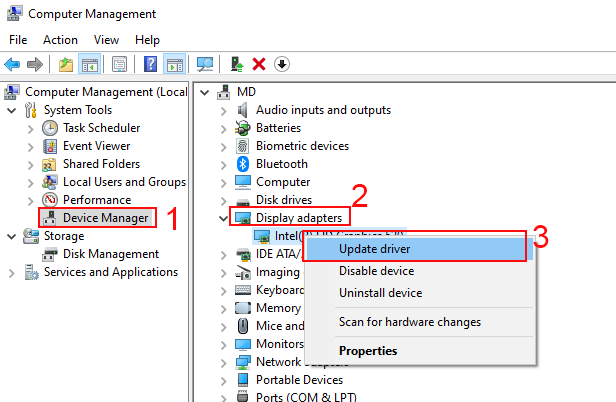Click the Intel display adapter device icon
The image size is (616, 402).
click(x=262, y=236)
